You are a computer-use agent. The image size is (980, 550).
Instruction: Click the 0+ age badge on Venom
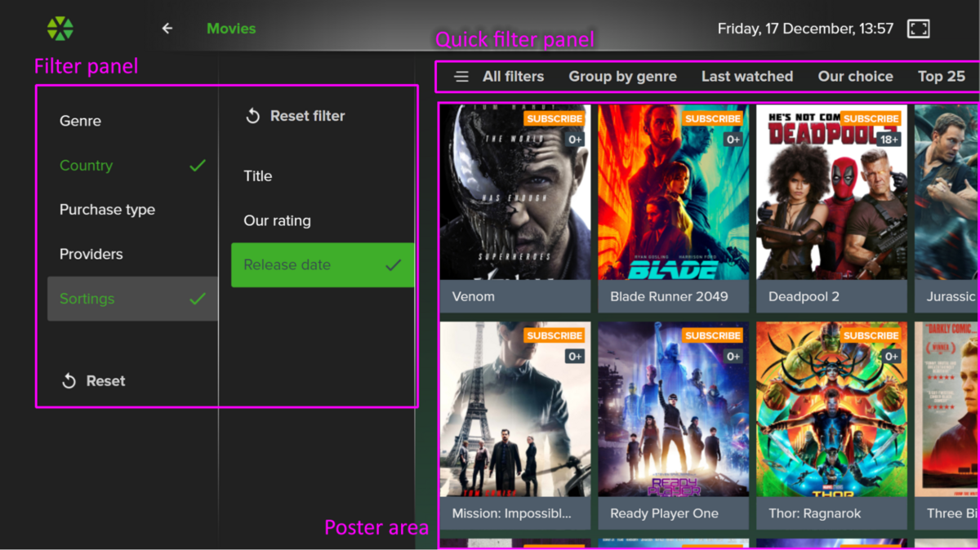click(575, 140)
